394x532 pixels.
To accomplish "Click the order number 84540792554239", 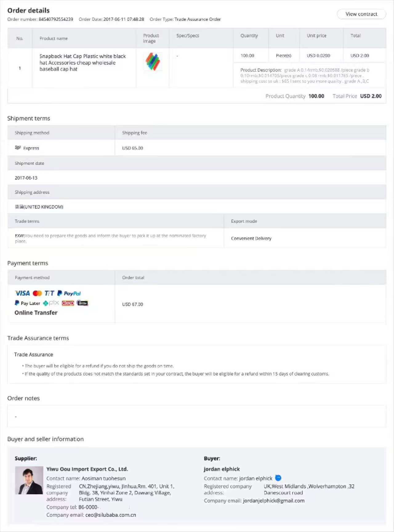I will (56, 19).
